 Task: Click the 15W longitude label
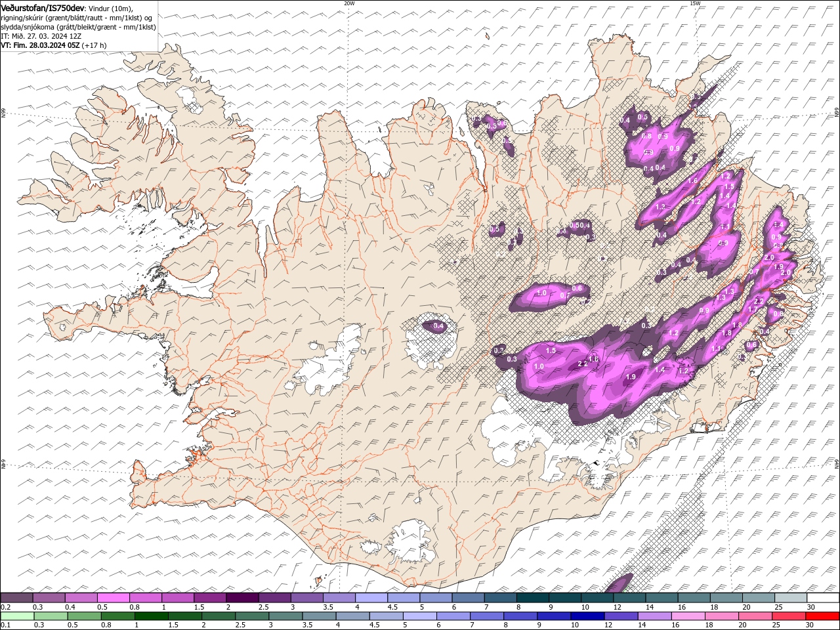tap(695, 3)
